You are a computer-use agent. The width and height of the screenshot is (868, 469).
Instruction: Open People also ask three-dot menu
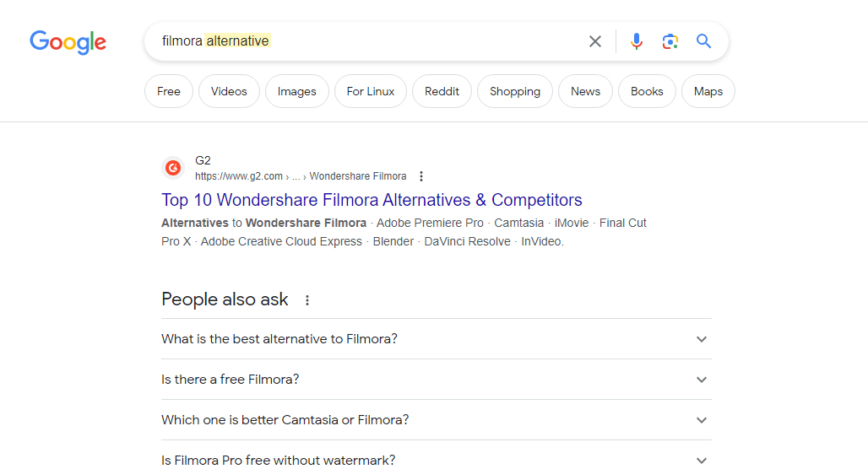tap(307, 300)
